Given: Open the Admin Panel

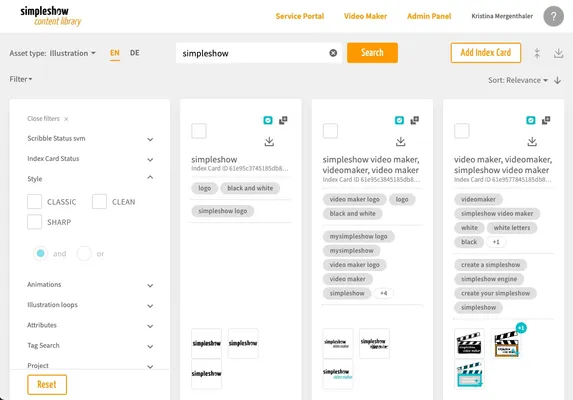Looking at the screenshot, I should pos(429,16).
